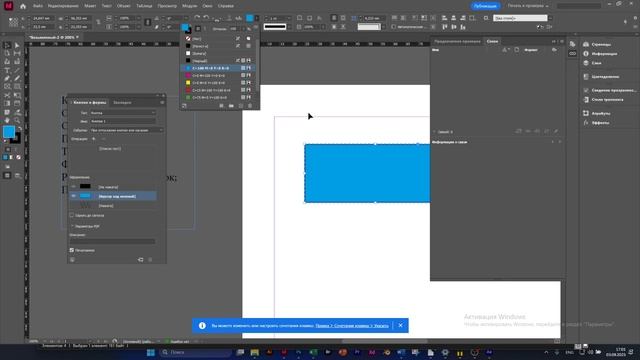Click the new swatch icon in the swatches dropdown
The image size is (640, 360).
point(240,106)
